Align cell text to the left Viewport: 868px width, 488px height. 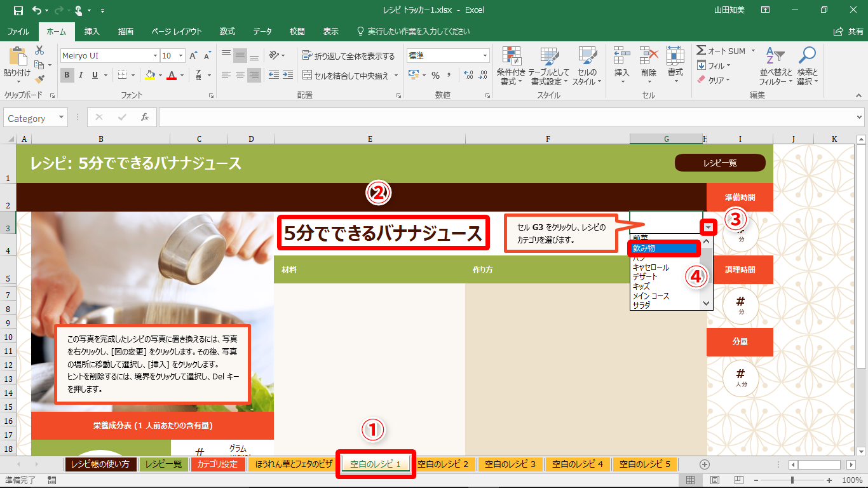click(x=226, y=75)
